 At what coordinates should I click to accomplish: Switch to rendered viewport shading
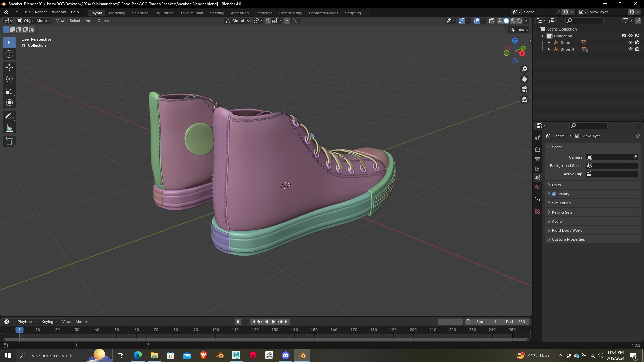click(x=519, y=21)
